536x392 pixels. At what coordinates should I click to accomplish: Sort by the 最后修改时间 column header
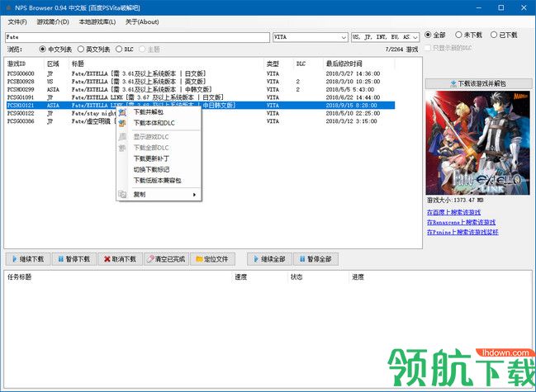359,64
